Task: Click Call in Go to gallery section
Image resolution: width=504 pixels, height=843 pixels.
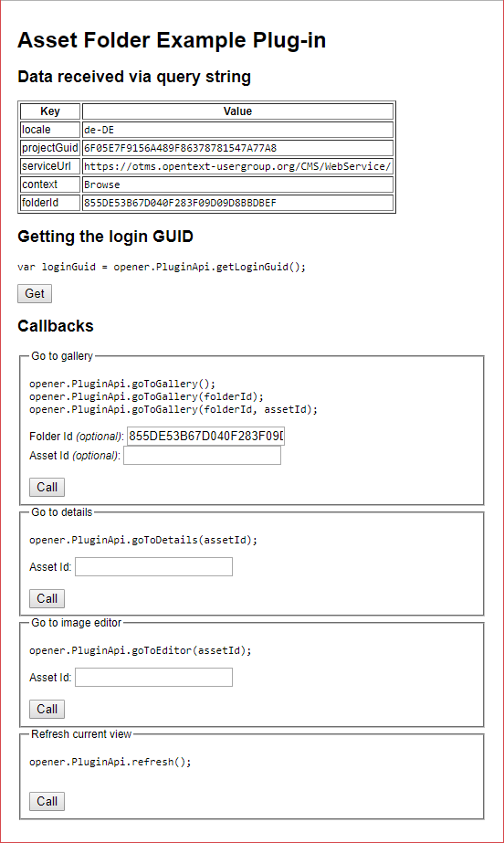Action: [x=47, y=487]
